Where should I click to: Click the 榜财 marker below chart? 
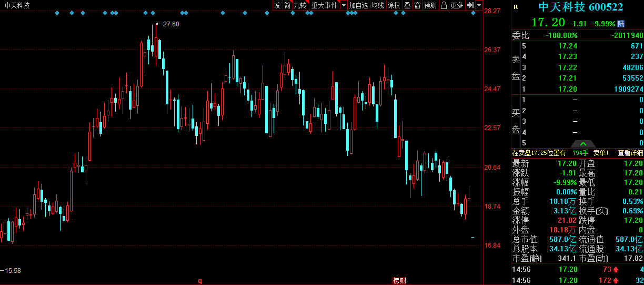click(399, 281)
